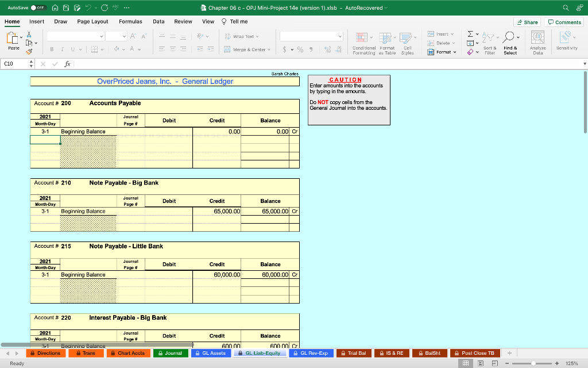Switch to the Formulas ribbon tab
Screen dimensions: 588x368
[130, 21]
